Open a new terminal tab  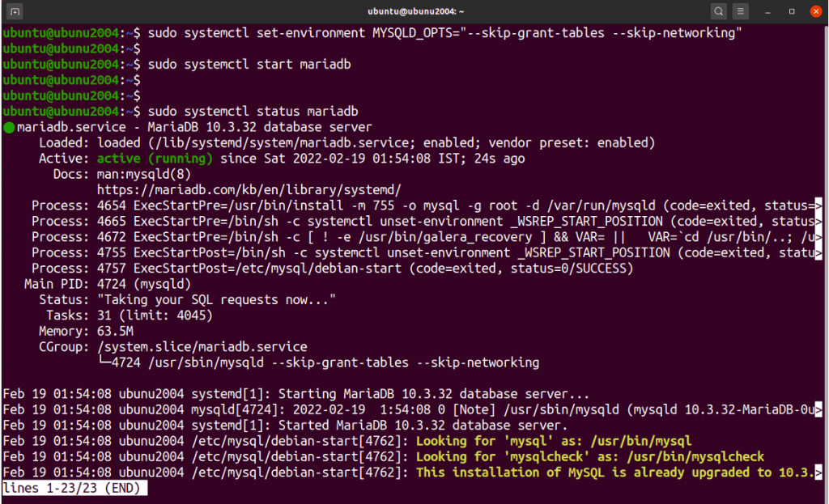16,11
